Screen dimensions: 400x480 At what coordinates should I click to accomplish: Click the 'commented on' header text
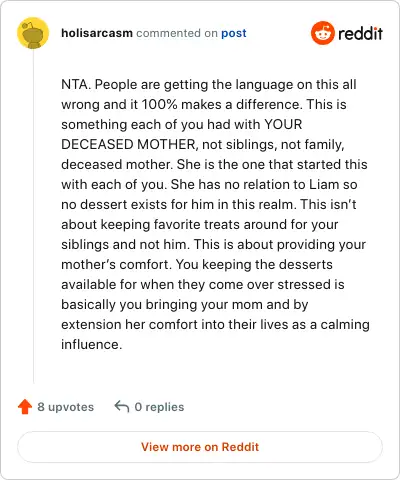click(177, 33)
